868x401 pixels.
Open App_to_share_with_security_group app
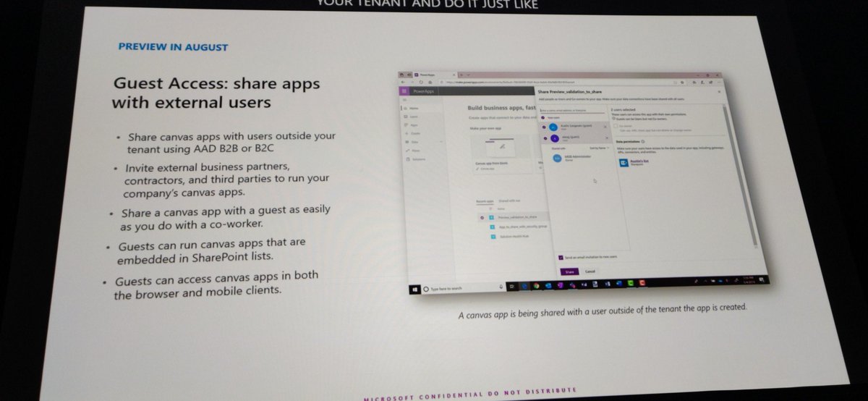point(523,227)
